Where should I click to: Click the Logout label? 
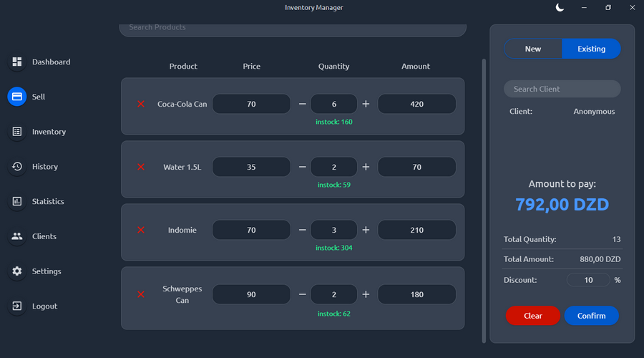click(45, 306)
